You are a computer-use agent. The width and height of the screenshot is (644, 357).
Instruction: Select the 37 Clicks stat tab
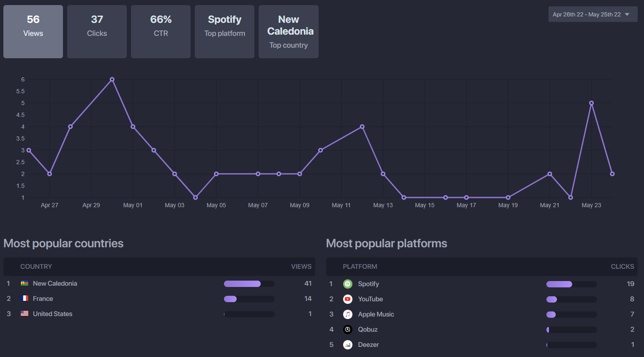[97, 32]
